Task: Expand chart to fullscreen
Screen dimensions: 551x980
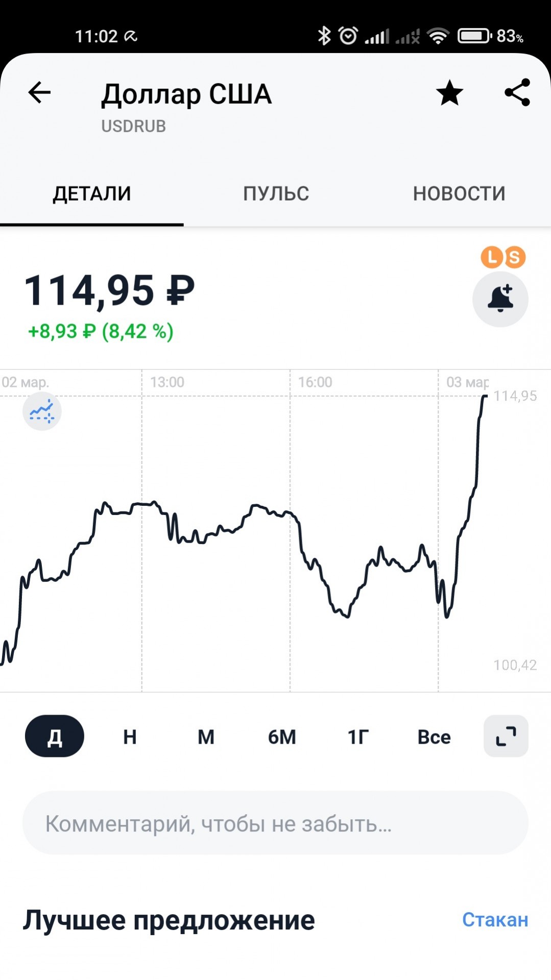Action: coord(506,736)
